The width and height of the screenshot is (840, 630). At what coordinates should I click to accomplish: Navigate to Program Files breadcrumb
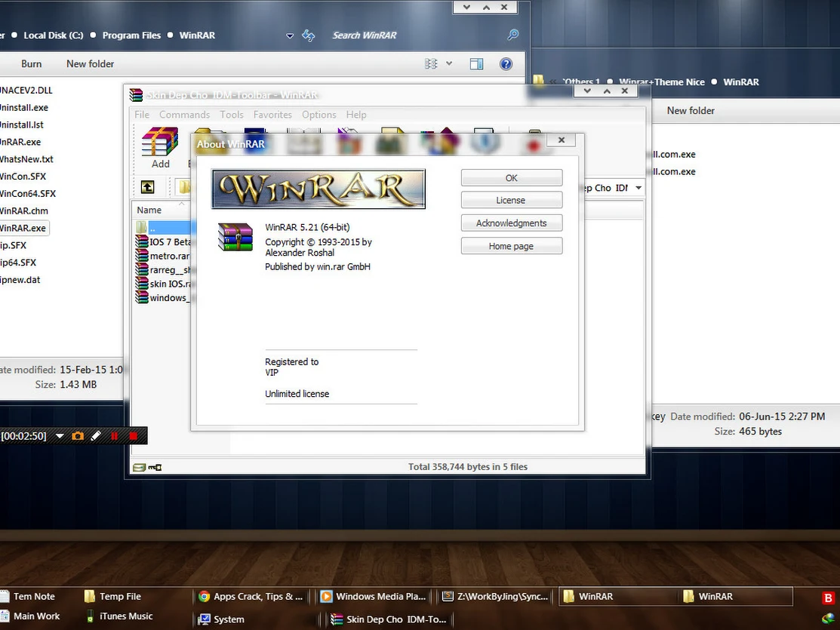coord(131,35)
